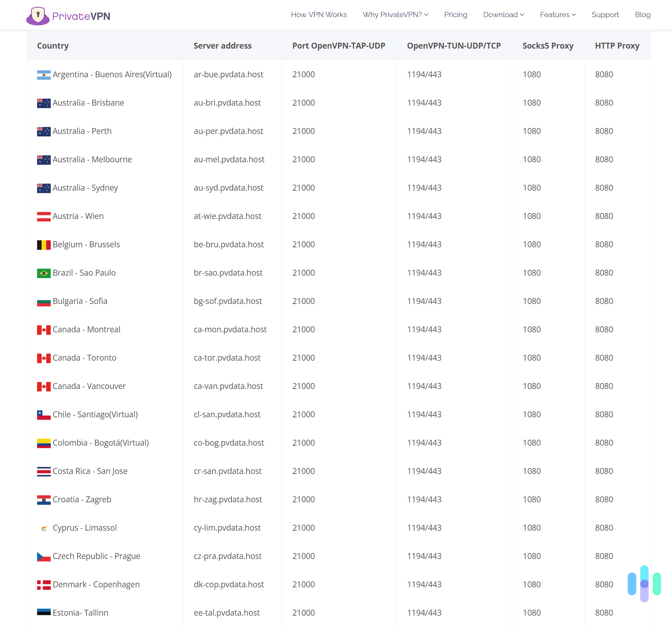Click the Denmark flag icon
672x630 pixels.
[44, 585]
